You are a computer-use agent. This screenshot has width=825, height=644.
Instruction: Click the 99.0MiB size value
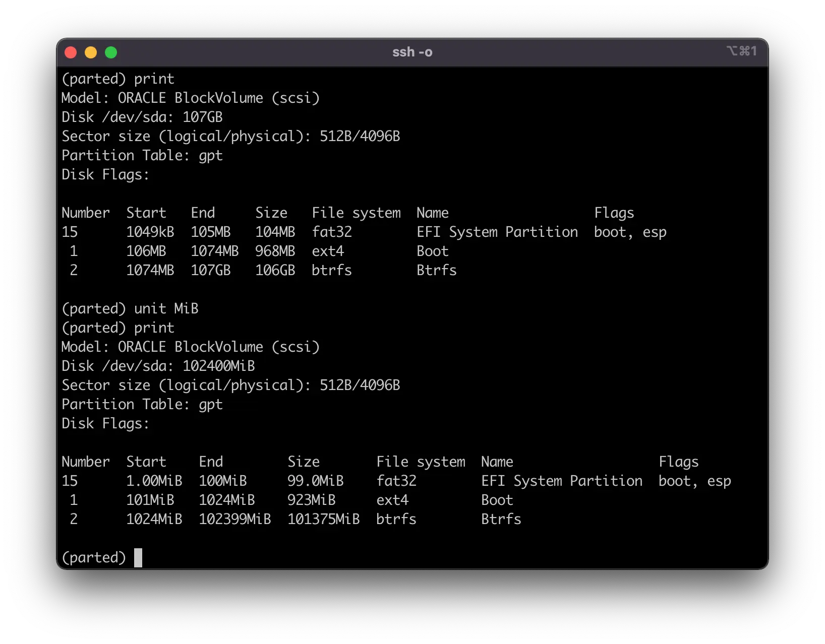(x=315, y=481)
